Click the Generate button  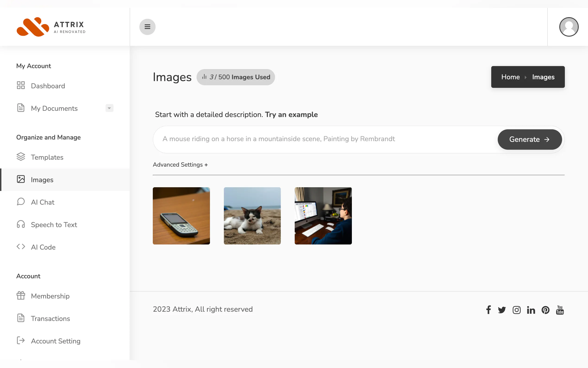pyautogui.click(x=529, y=139)
